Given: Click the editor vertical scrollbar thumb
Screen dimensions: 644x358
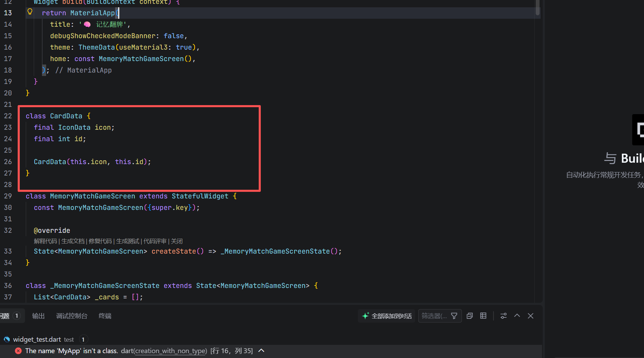Looking at the screenshot, I should click(538, 7).
